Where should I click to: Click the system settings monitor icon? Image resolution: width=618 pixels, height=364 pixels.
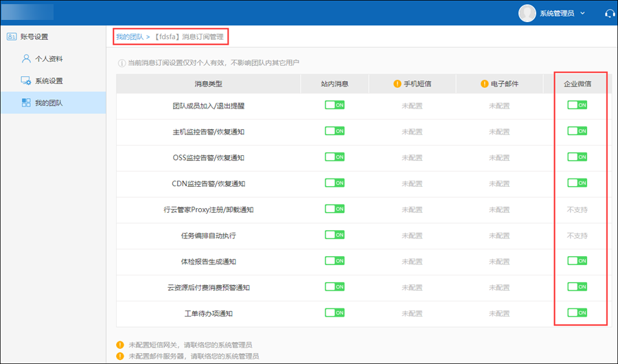point(26,81)
